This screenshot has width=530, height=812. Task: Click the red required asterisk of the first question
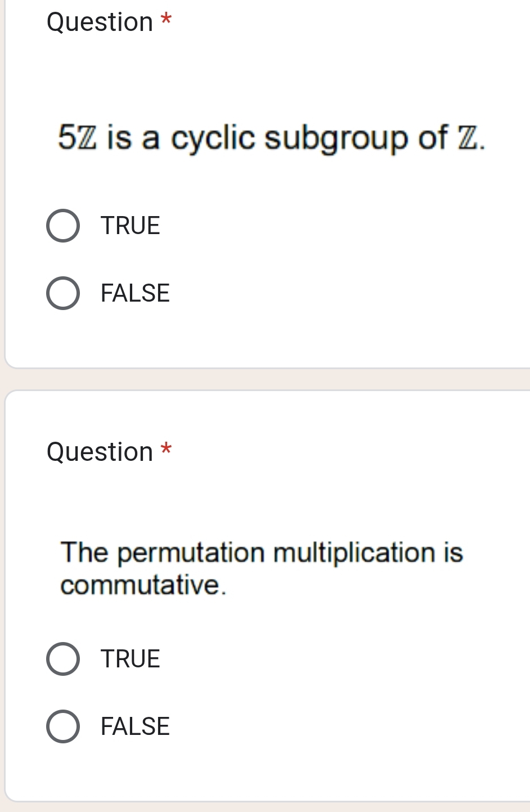pyautogui.click(x=165, y=20)
